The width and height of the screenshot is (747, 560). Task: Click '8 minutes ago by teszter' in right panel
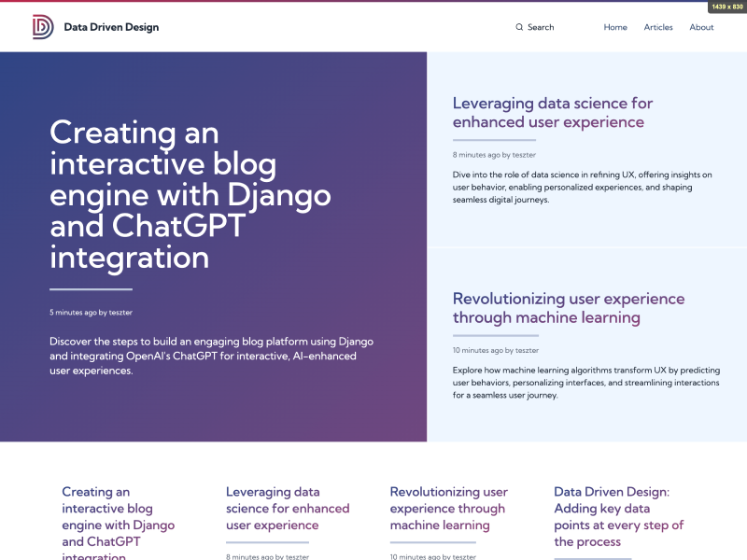pos(494,155)
